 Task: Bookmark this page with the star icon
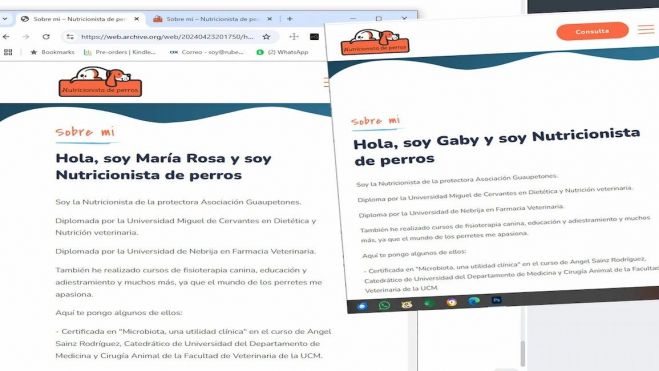point(266,37)
